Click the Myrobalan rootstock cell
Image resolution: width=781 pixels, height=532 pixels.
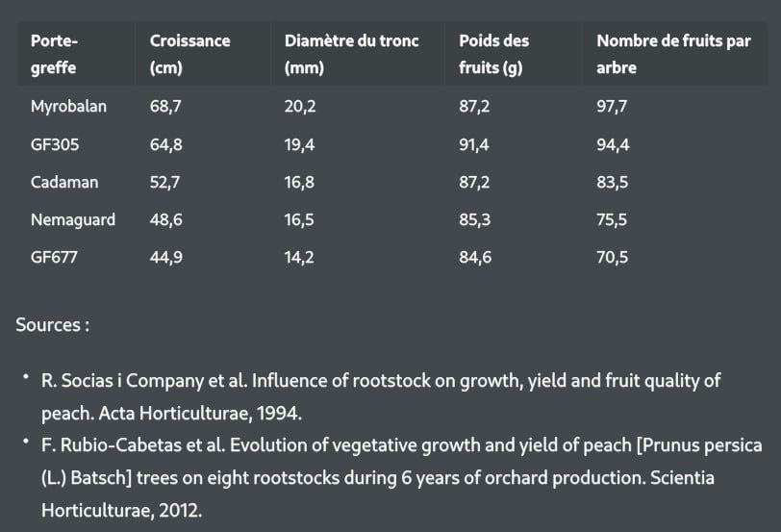pos(68,107)
